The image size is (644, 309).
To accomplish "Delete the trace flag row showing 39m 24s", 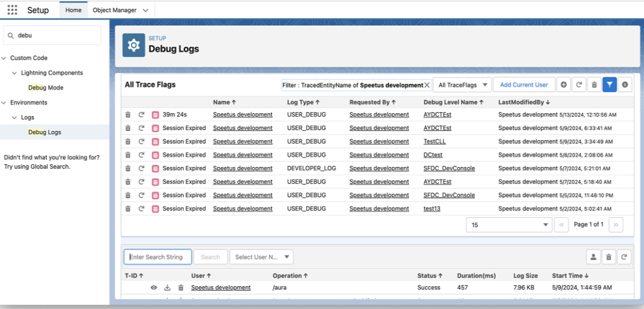I will [x=128, y=114].
